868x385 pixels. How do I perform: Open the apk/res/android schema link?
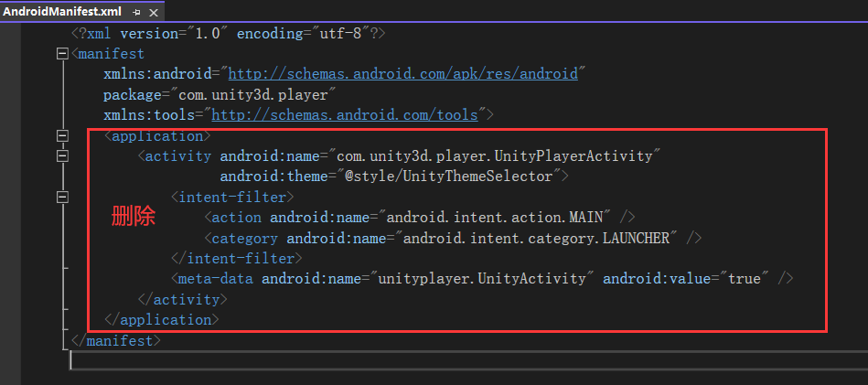pyautogui.click(x=402, y=74)
